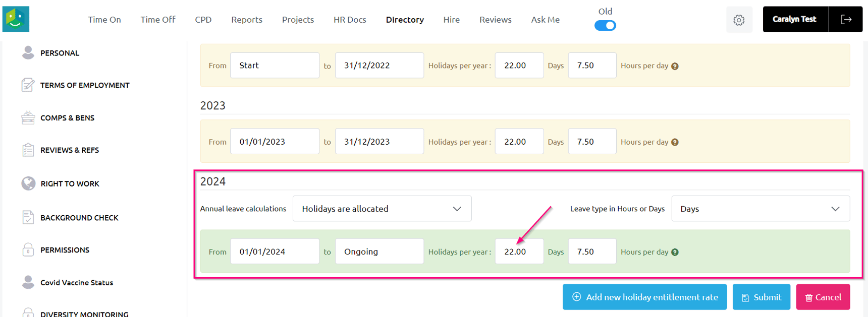This screenshot has height=317, width=868.
Task: Open the Reviews menu item
Action: 496,20
